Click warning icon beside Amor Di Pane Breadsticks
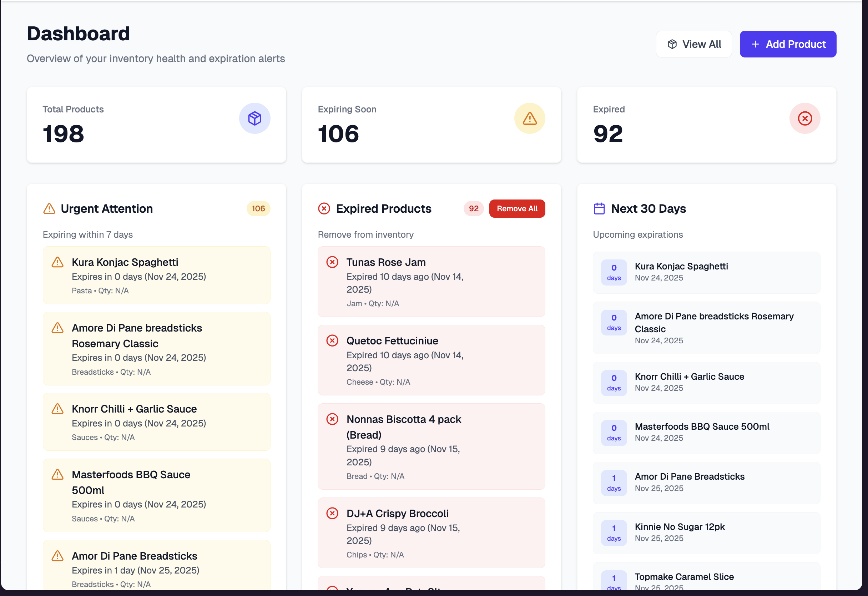 57,556
